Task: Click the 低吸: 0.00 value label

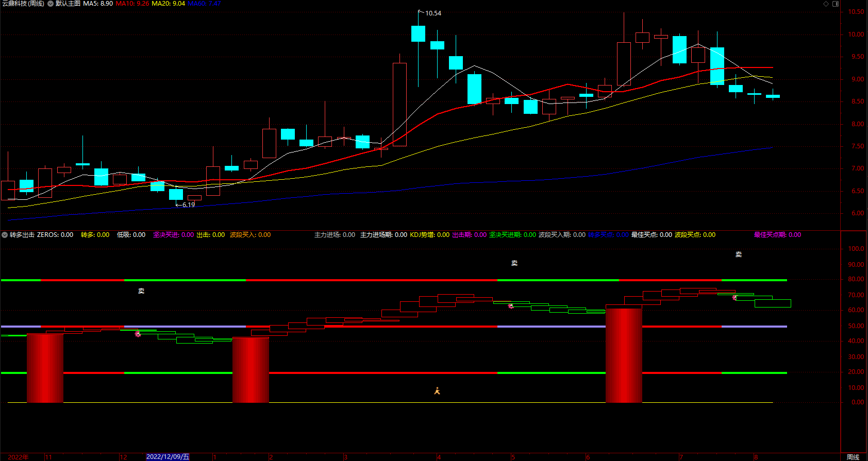Action: tap(131, 235)
